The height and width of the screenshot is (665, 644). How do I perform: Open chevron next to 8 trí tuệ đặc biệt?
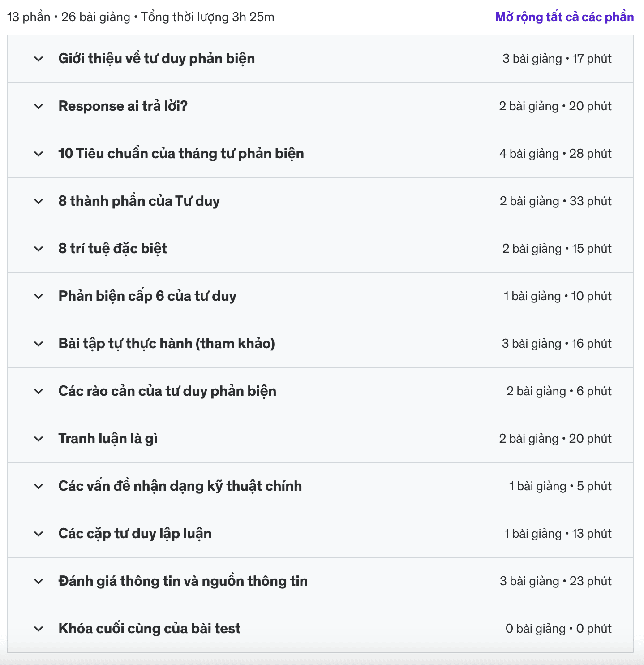click(x=39, y=249)
